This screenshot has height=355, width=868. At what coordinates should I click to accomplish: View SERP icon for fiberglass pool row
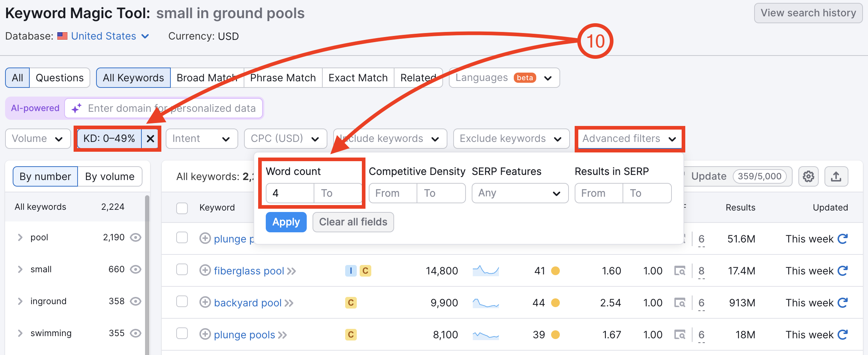click(680, 271)
